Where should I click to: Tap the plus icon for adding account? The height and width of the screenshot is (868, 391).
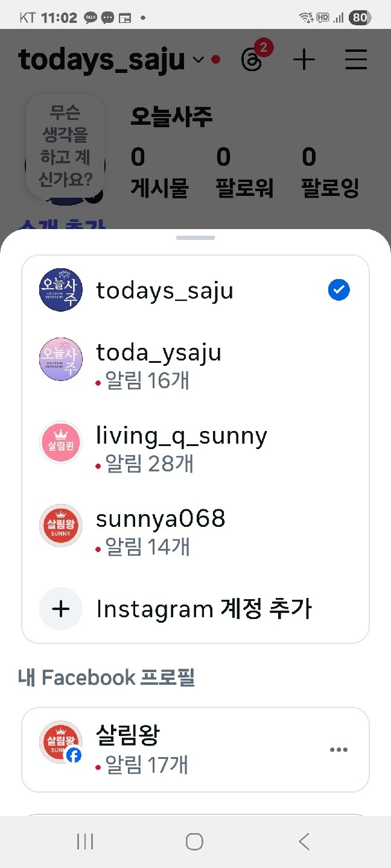pos(60,609)
